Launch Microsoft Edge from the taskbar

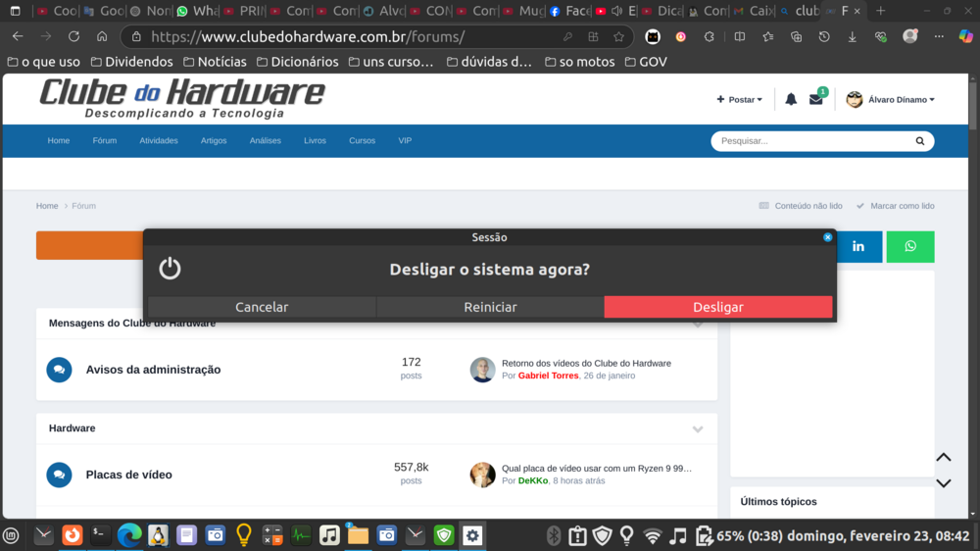coord(129,535)
